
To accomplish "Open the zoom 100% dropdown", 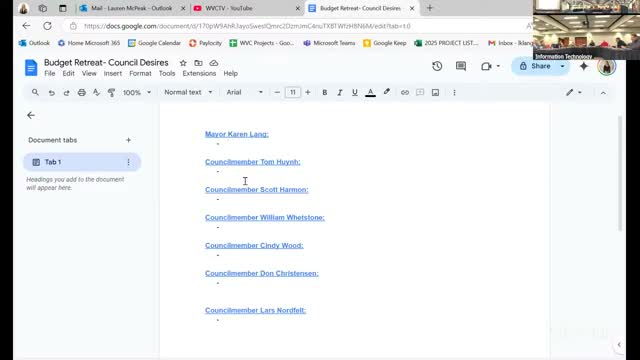I will click(137, 93).
